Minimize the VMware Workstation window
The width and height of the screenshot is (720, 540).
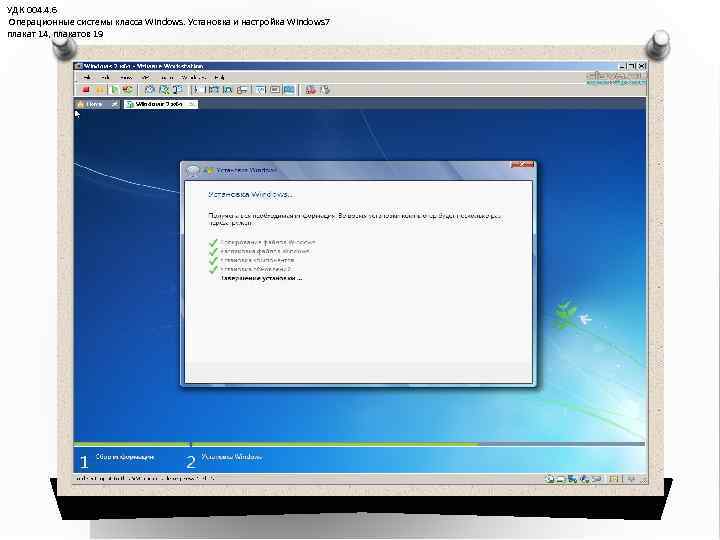coord(622,66)
